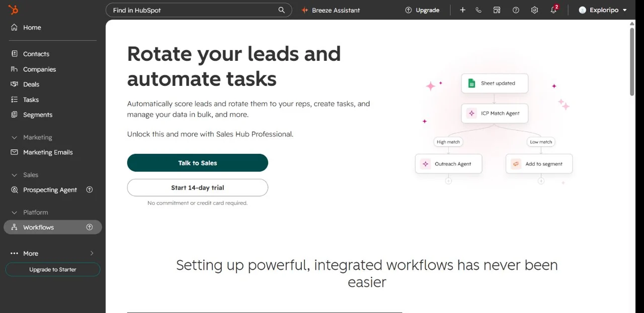Screen dimensions: 644x313
Task: Click the Segments icon in sidebar
Action: point(14,115)
